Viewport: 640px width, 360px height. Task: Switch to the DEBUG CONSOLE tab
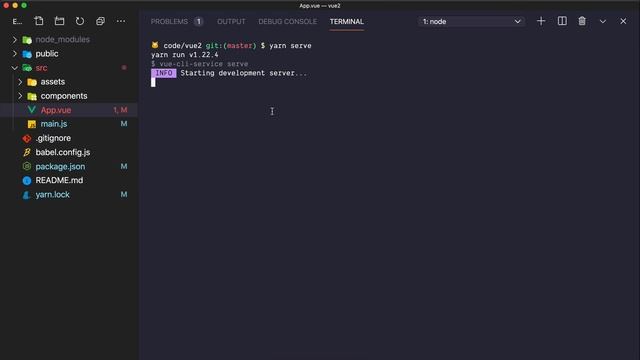point(287,22)
